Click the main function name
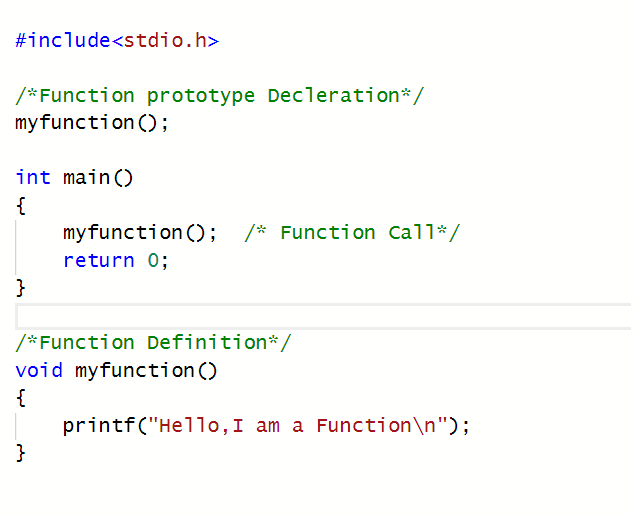Screen dimensions: 631x516 pyautogui.click(x=87, y=178)
